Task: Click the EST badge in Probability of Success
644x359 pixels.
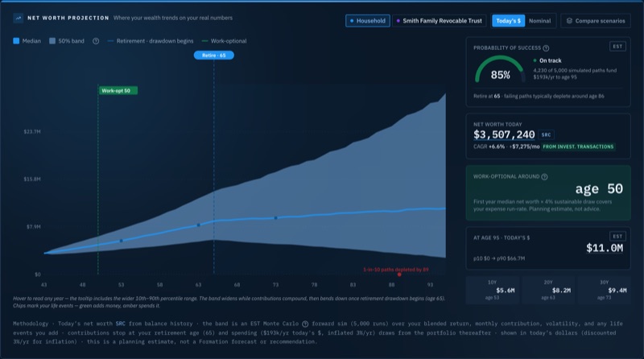Action: pos(617,47)
